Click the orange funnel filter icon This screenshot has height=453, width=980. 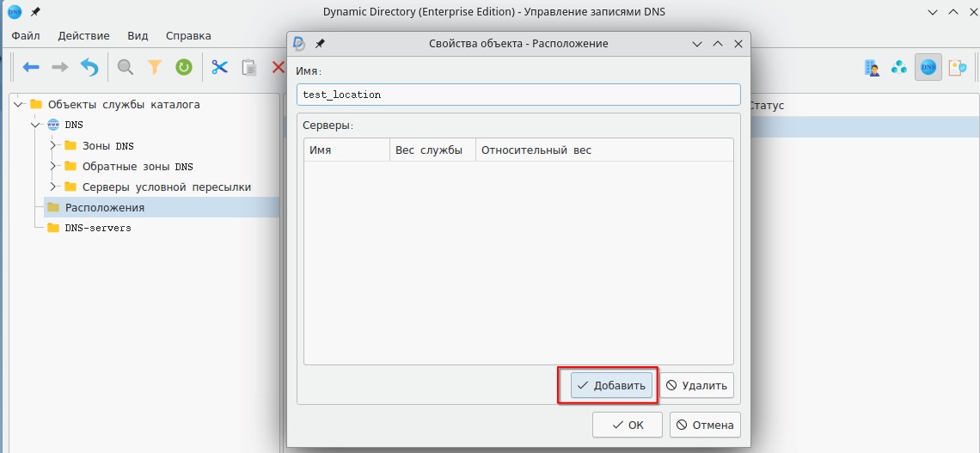[155, 67]
